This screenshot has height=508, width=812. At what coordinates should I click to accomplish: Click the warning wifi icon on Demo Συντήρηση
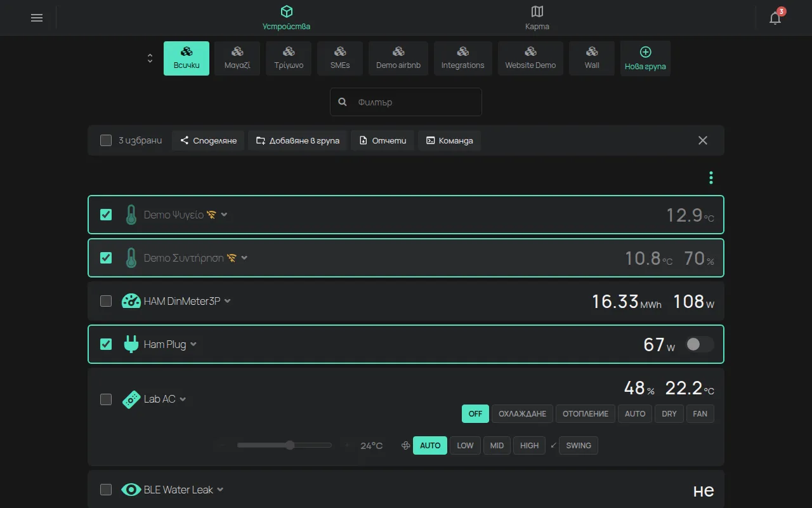coord(232,258)
